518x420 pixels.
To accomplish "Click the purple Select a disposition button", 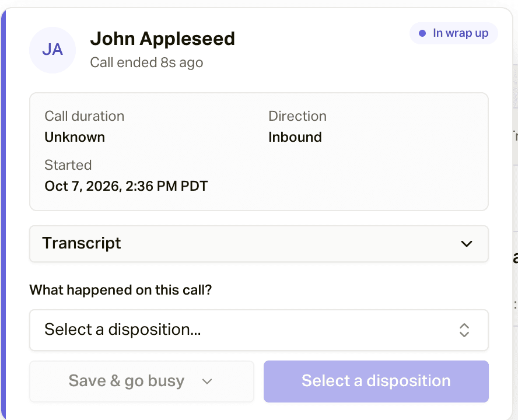I will (376, 381).
